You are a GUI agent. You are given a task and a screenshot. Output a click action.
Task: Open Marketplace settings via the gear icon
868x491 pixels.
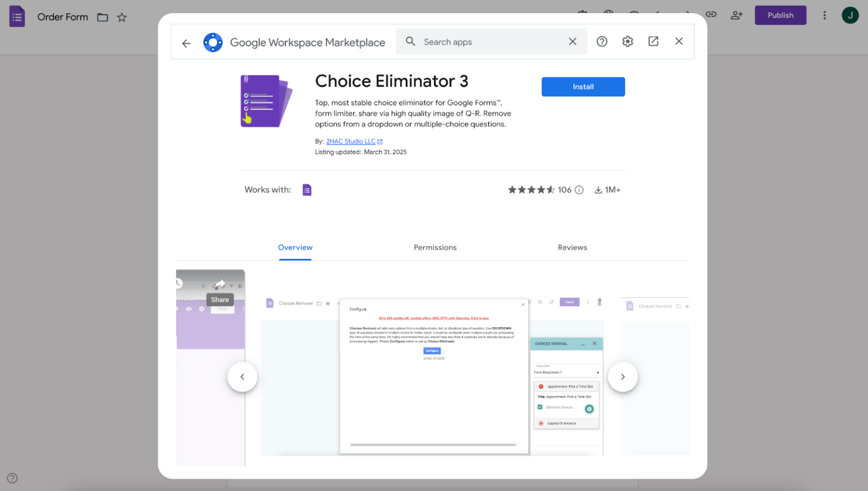click(x=627, y=41)
